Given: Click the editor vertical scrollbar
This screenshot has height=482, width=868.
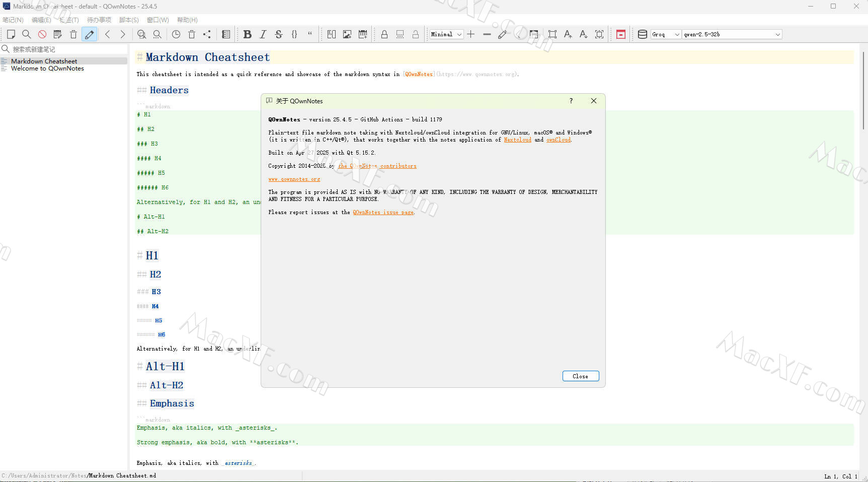Looking at the screenshot, I should click(863, 91).
